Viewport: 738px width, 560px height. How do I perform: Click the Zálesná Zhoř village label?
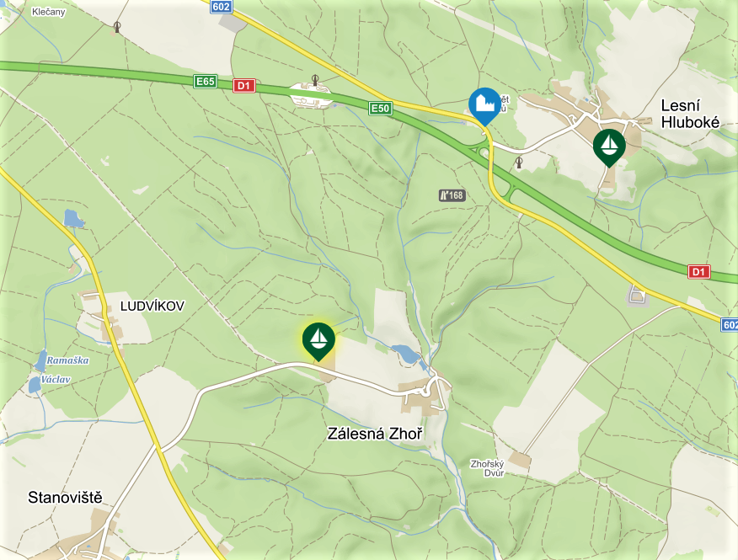[375, 434]
